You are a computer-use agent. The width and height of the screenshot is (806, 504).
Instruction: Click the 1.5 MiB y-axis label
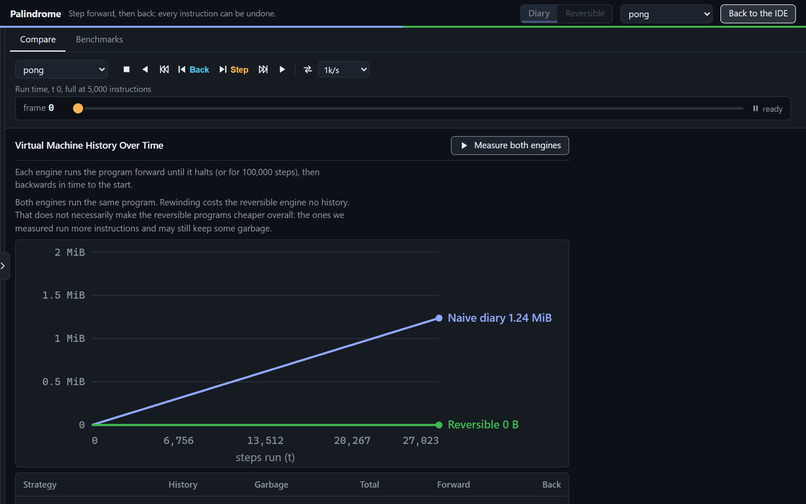64,295
